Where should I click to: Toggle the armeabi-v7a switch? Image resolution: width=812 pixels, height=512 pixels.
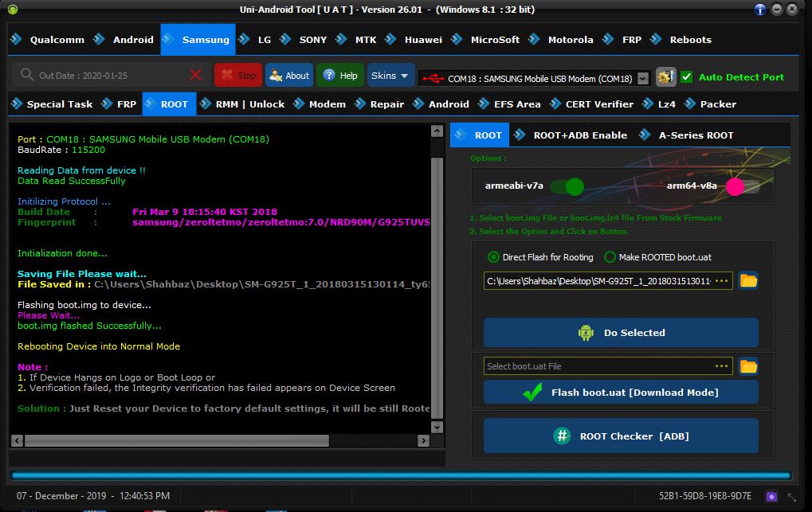coord(567,186)
